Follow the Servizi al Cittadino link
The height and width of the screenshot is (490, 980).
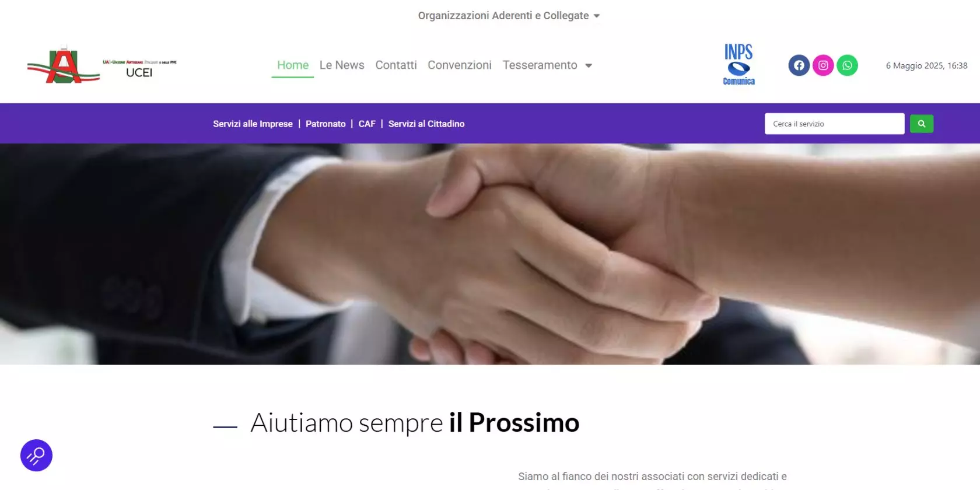(426, 124)
